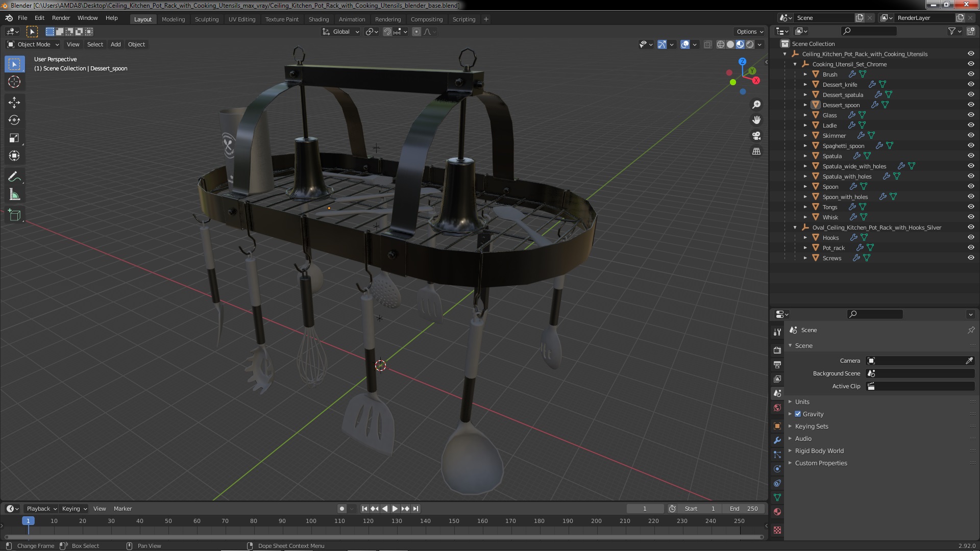Open the File menu
980x551 pixels.
(22, 18)
